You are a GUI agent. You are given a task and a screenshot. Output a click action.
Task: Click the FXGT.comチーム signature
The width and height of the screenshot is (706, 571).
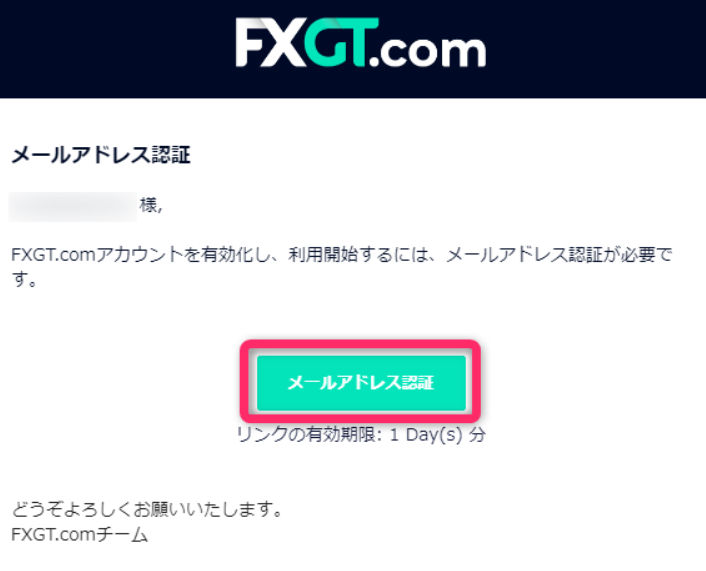click(79, 535)
